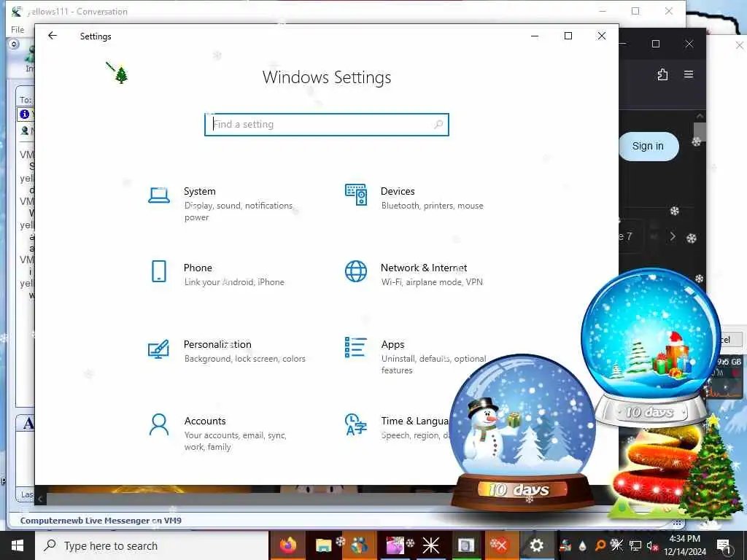The width and height of the screenshot is (747, 560).
Task: Open the File menu in Conversation window
Action: (x=18, y=29)
